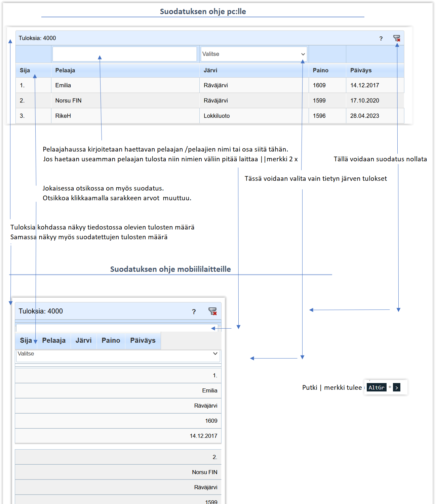Click 1609 in the mobile result card

[211, 421]
